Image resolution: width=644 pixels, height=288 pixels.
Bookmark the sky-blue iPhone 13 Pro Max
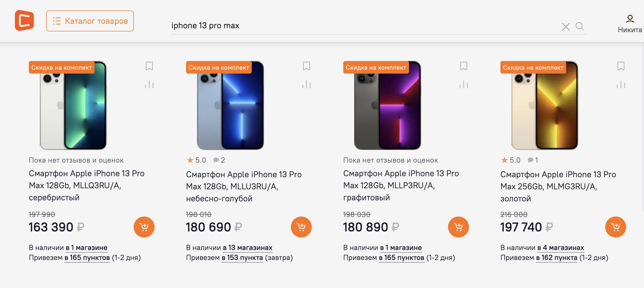click(x=307, y=66)
